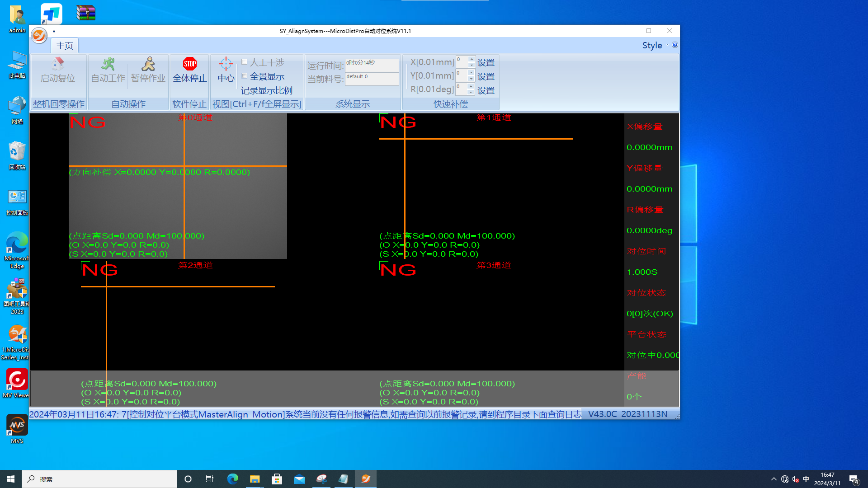Viewport: 868px width, 488px height.
Task: Open the round application logo menu
Action: (x=39, y=35)
